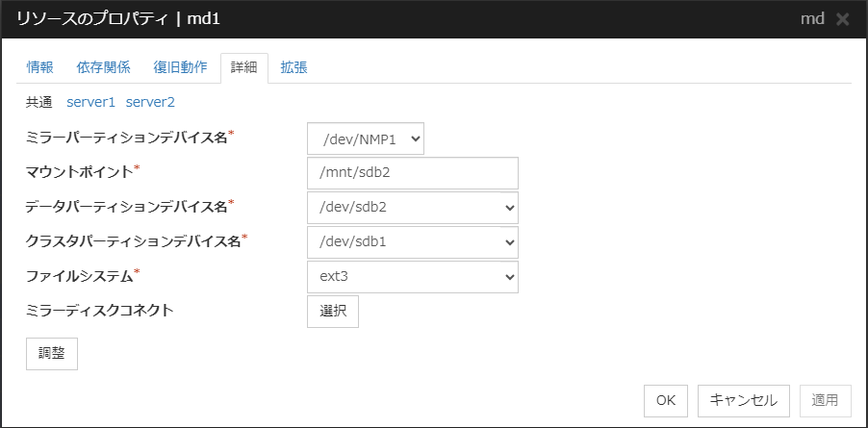This screenshot has height=428, width=868.
Task: Expand the cluster partition /dev/sdb1 dropdown
Action: 412,241
